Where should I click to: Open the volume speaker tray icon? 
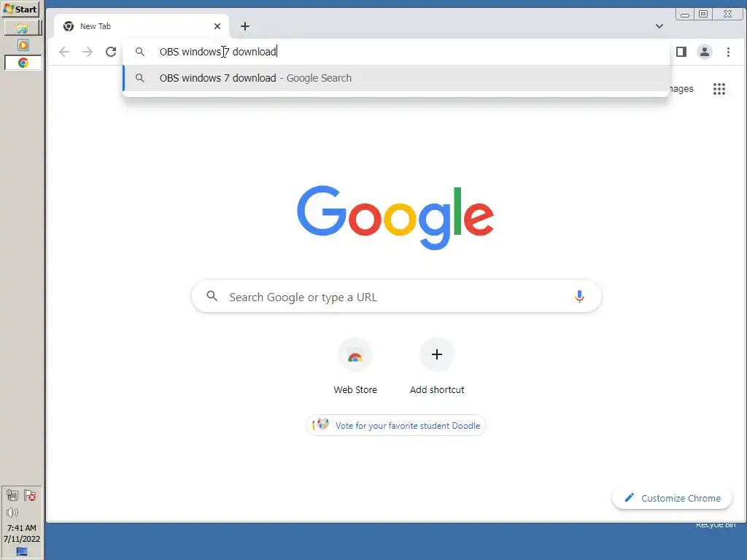12,513
